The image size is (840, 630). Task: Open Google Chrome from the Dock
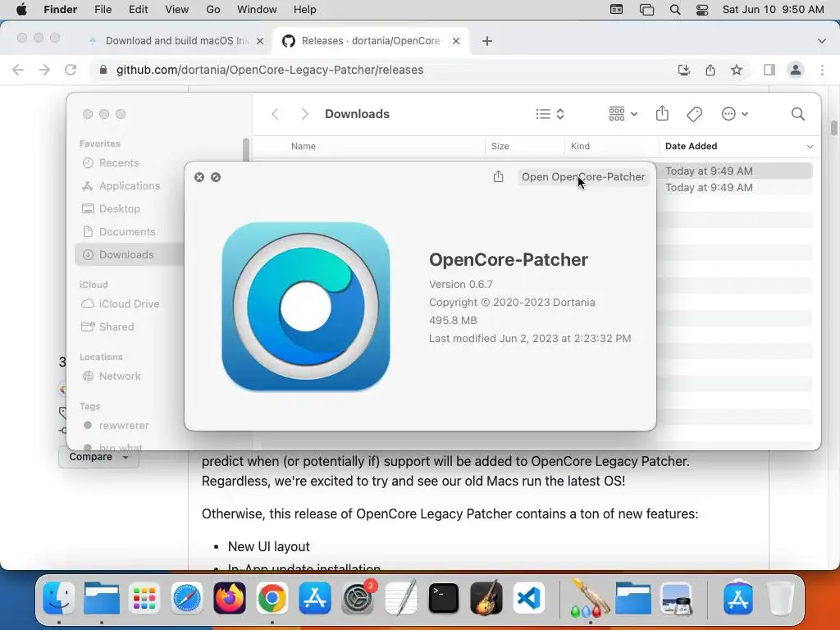272,598
